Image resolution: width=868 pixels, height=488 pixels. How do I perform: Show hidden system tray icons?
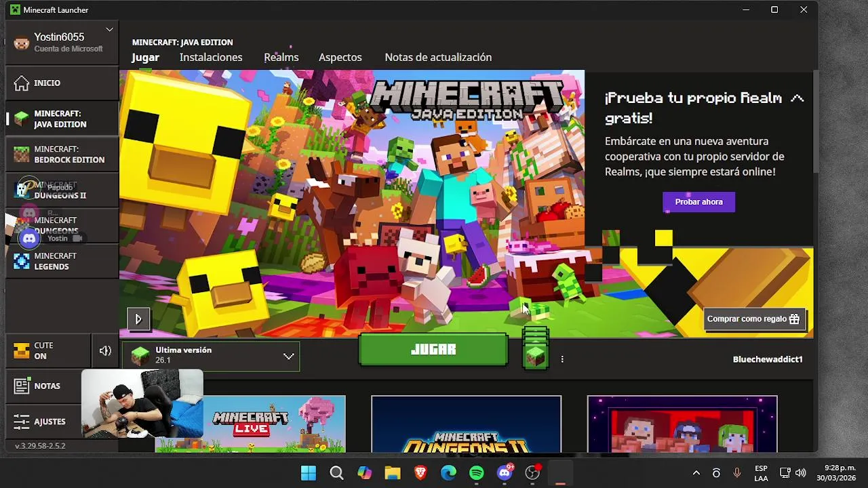[x=696, y=473]
